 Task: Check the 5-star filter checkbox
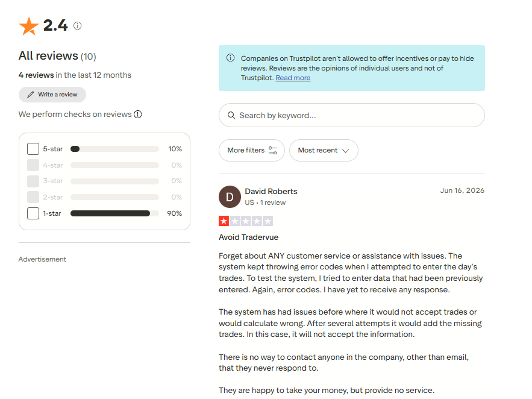[x=33, y=149]
